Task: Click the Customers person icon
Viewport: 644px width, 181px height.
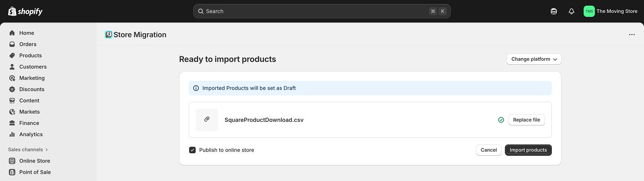Action: 12,67
